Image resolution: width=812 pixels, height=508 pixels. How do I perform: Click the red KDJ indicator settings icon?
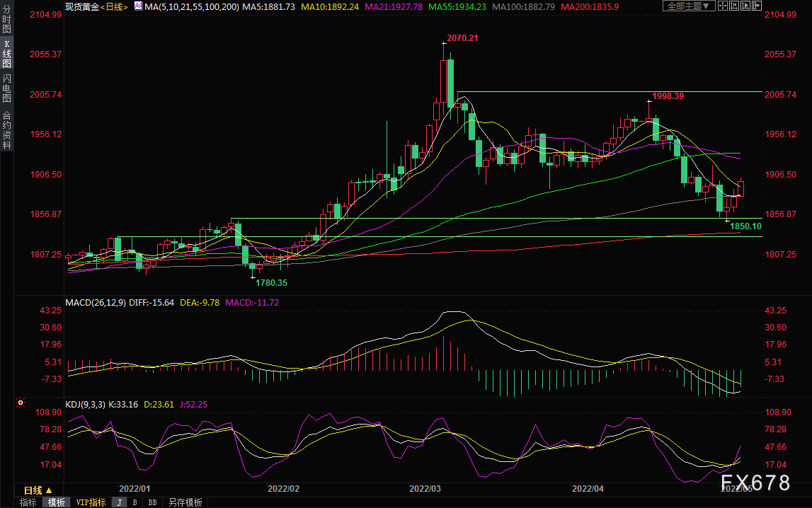(21, 403)
